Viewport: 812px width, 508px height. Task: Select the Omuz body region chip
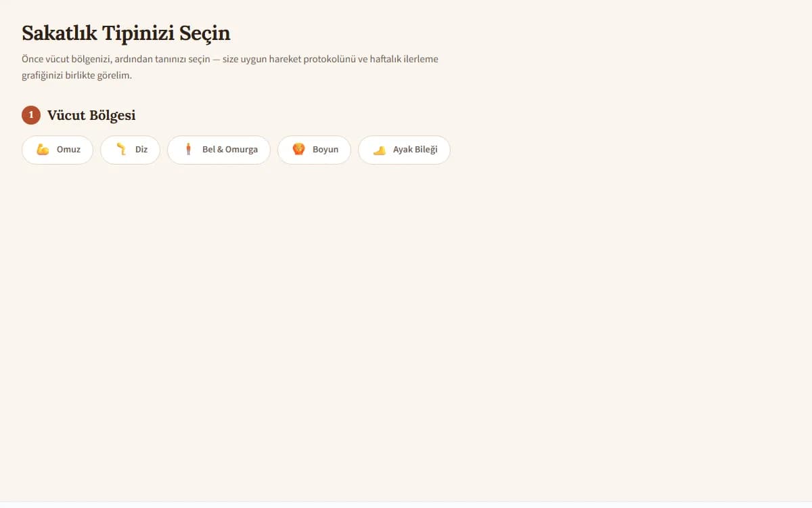click(x=58, y=150)
